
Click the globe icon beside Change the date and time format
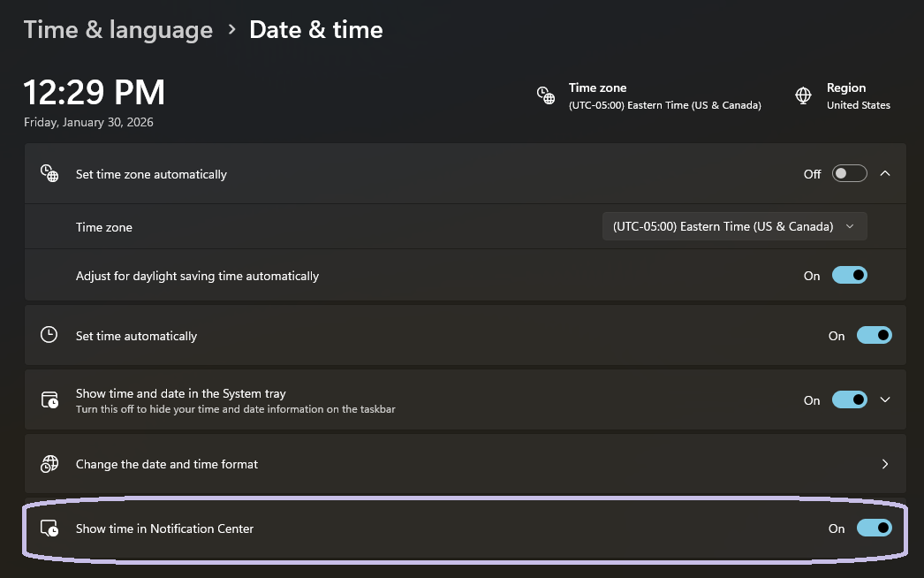(49, 463)
